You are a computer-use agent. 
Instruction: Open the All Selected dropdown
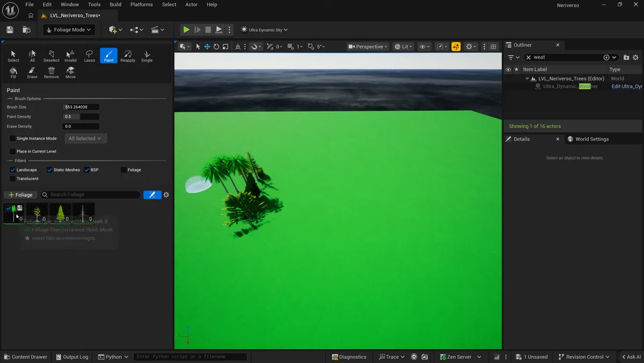[85, 139]
